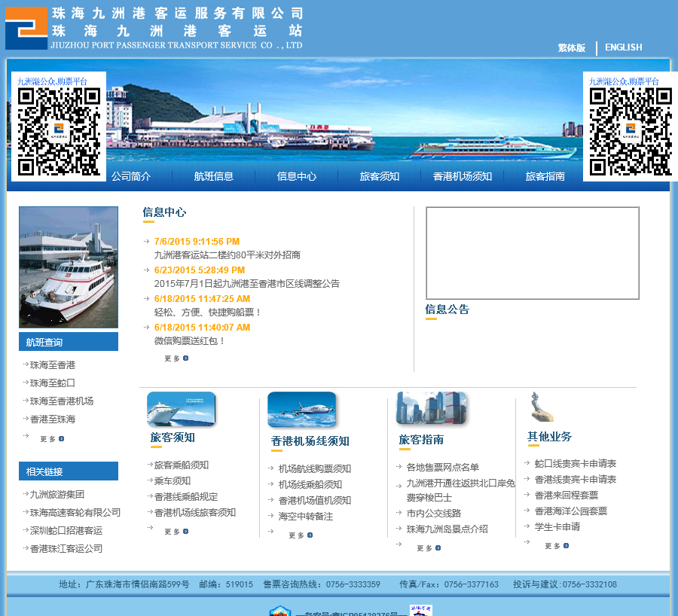
Task: Open 香港线贵宾卡申请表 link
Action: coord(576,480)
